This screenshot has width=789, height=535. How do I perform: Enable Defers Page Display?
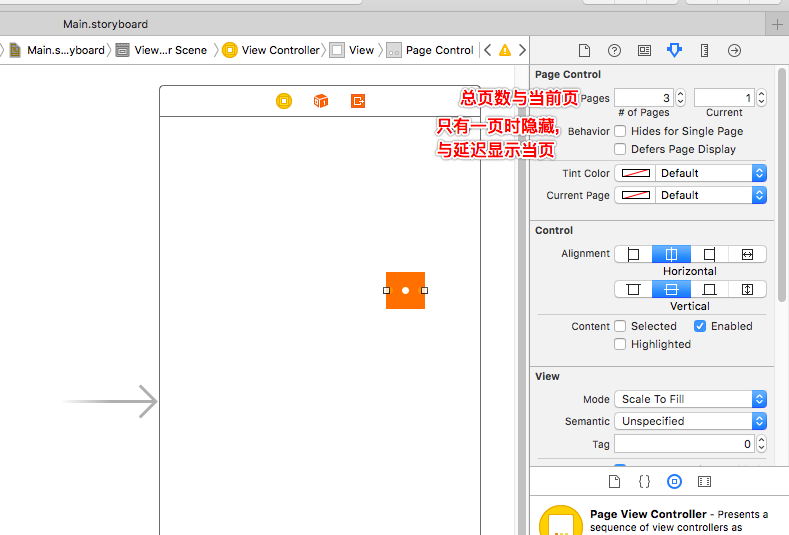(x=620, y=149)
